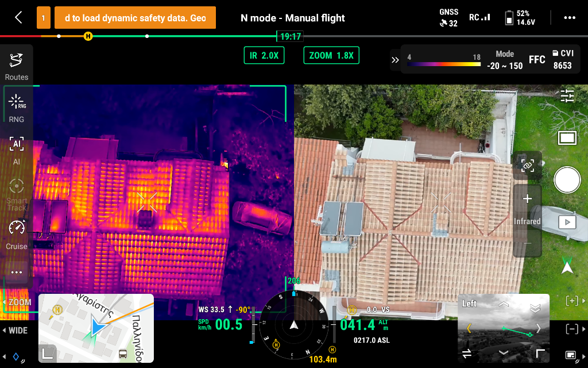Select right FPV view chevron
The width and height of the screenshot is (588, 368).
[x=539, y=328]
